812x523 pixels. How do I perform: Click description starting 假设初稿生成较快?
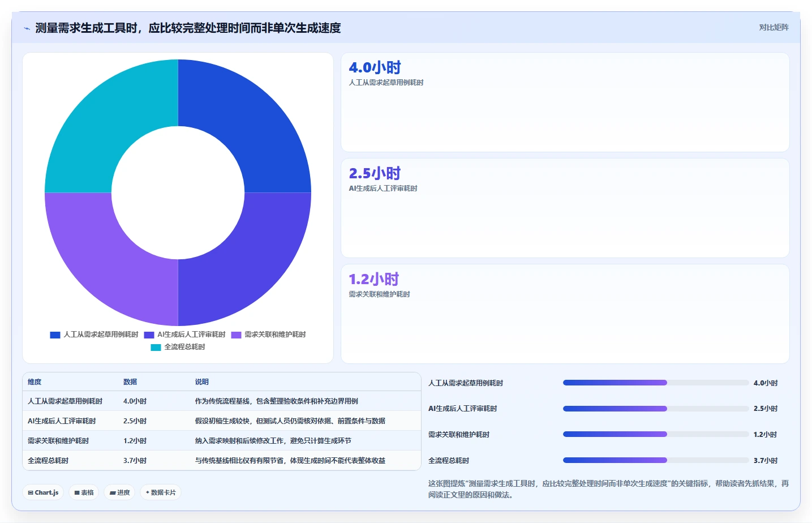(290, 421)
